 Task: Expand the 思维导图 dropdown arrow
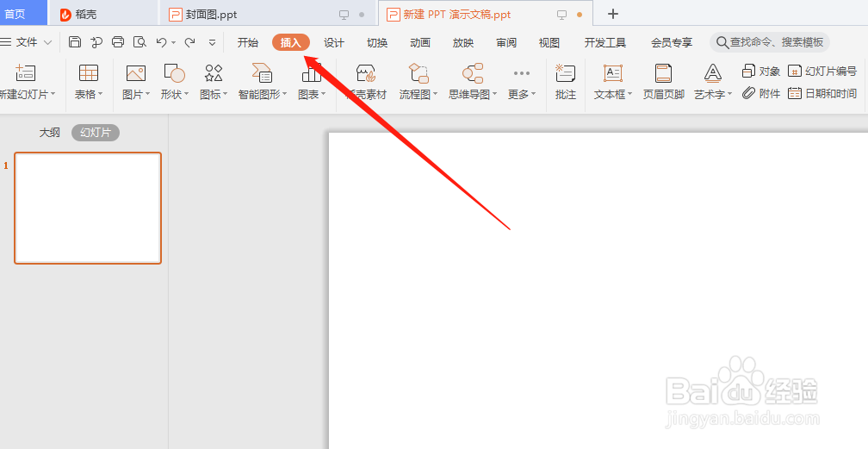[x=495, y=94]
